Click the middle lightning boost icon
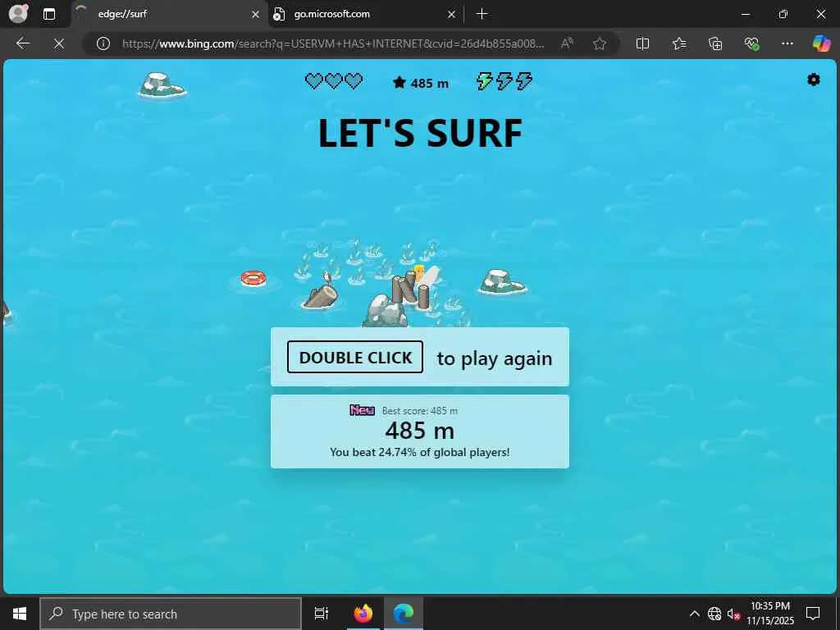 point(504,81)
